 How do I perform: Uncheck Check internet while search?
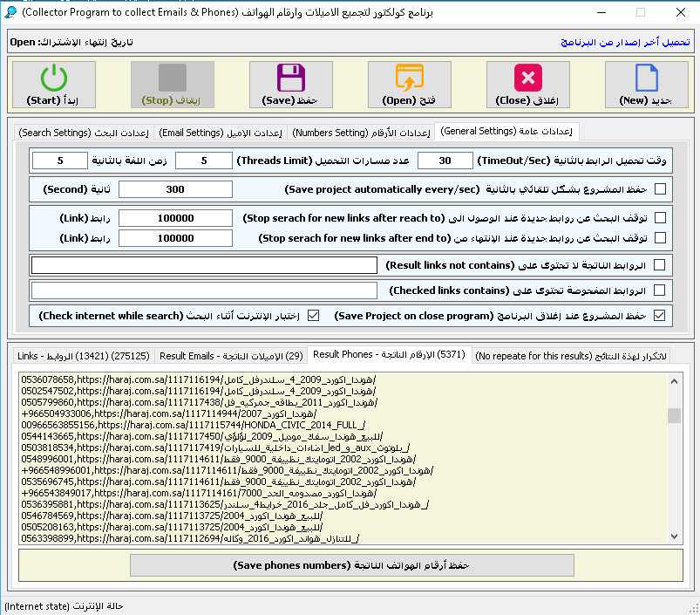point(314,315)
